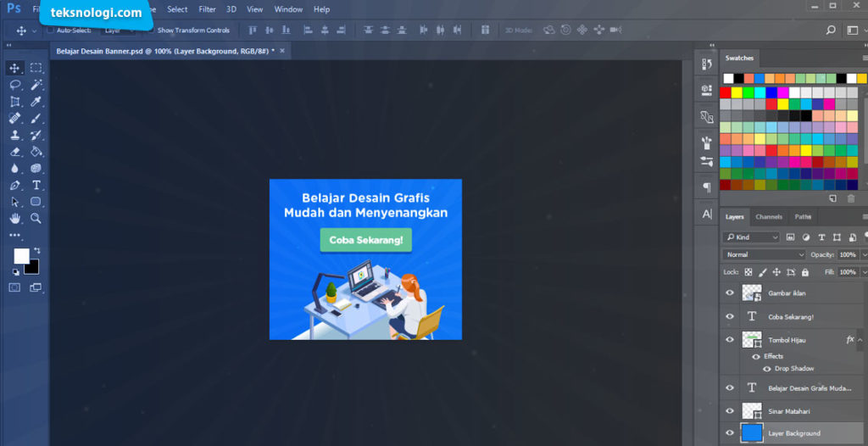Select the Clone Stamp tool
Image resolution: width=868 pixels, height=446 pixels.
15,135
